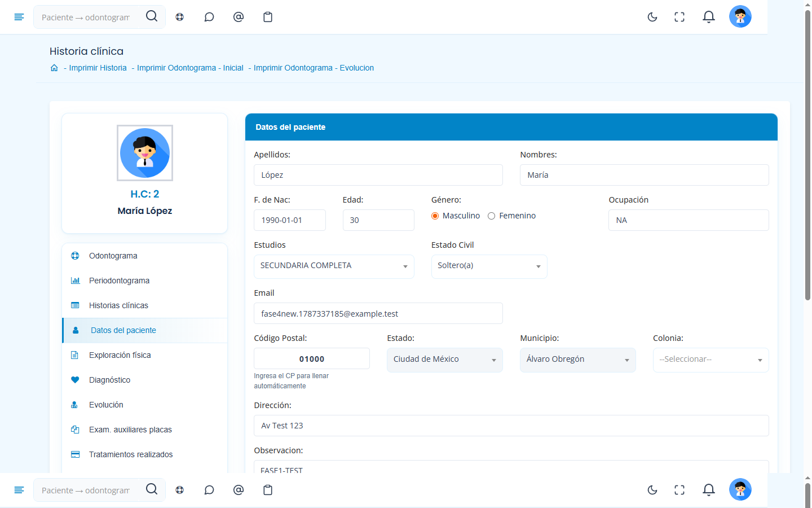Click the Odontograma sidebar icon
The width and height of the screenshot is (812, 508).
[x=75, y=256]
